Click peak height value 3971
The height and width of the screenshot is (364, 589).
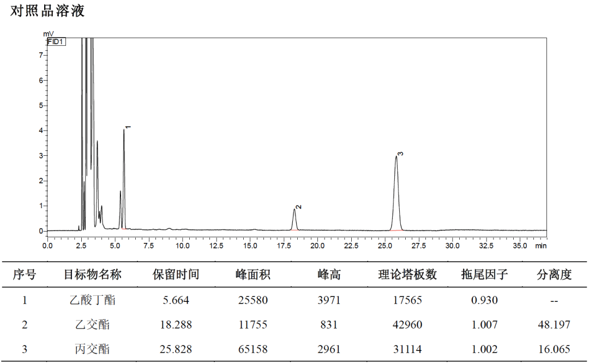tap(329, 300)
